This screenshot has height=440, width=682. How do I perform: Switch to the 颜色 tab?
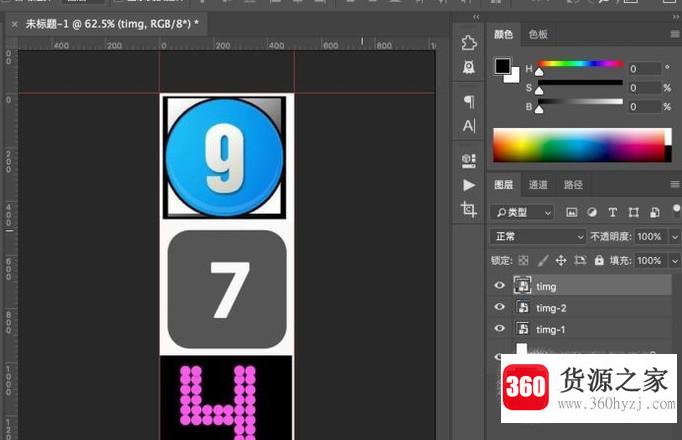click(x=504, y=34)
